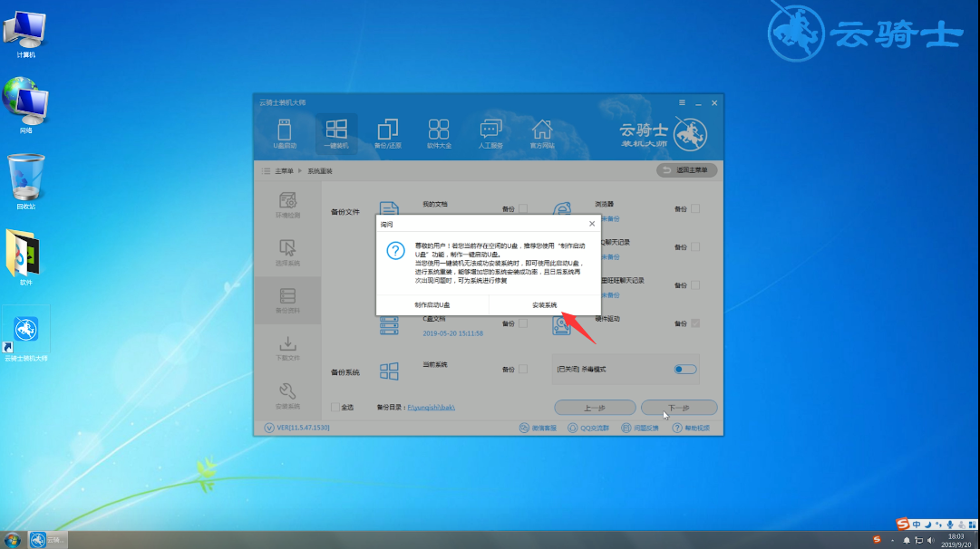The width and height of the screenshot is (980, 549).
Task: Open QQ交流群 in the status bar
Action: click(588, 428)
